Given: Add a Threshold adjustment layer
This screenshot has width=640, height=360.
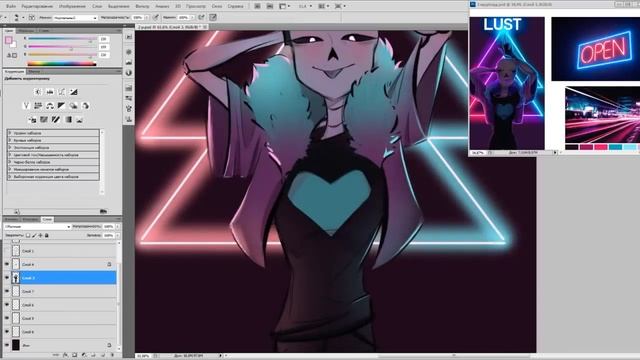Looking at the screenshot, I should (56, 120).
